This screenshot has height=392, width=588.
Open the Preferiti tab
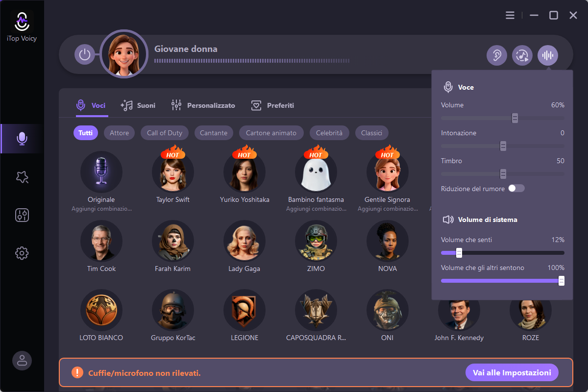click(x=272, y=105)
